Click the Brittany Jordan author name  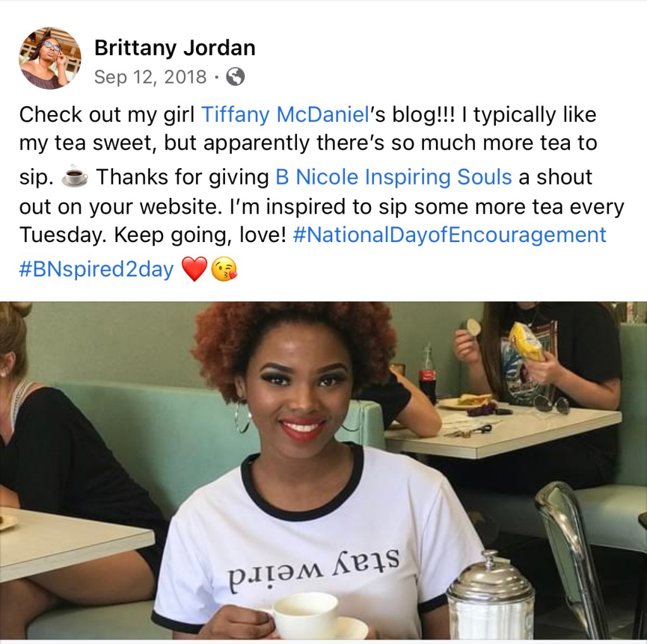(175, 47)
